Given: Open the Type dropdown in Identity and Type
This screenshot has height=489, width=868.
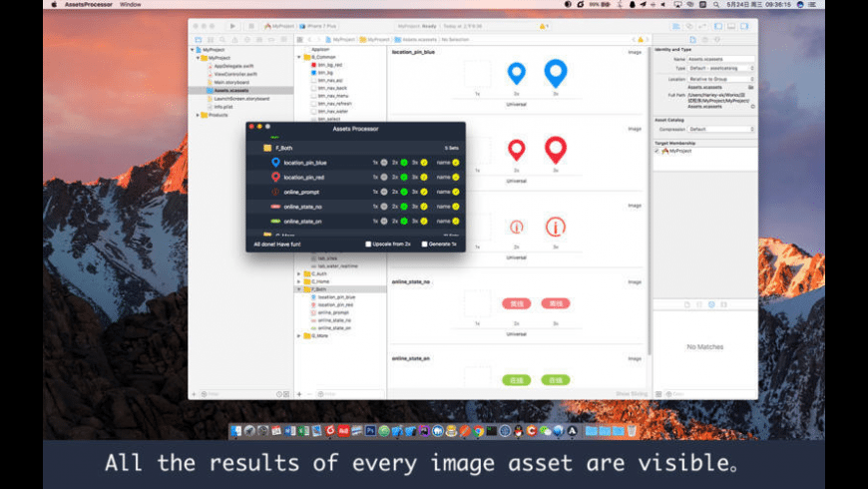Looking at the screenshot, I should click(721, 68).
